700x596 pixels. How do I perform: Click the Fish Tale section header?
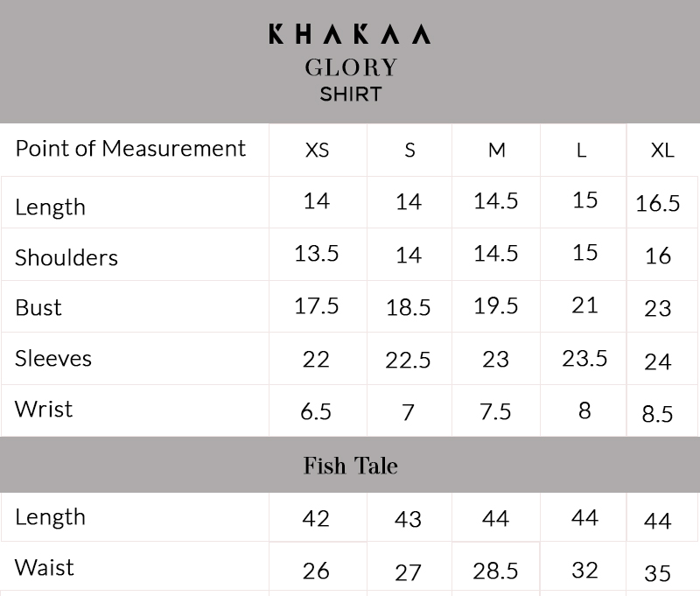[x=351, y=466]
